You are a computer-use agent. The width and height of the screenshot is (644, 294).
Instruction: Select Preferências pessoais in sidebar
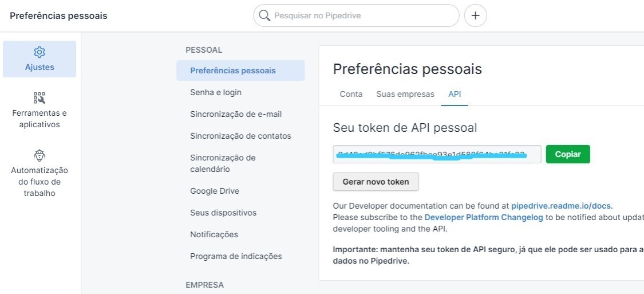point(240,70)
